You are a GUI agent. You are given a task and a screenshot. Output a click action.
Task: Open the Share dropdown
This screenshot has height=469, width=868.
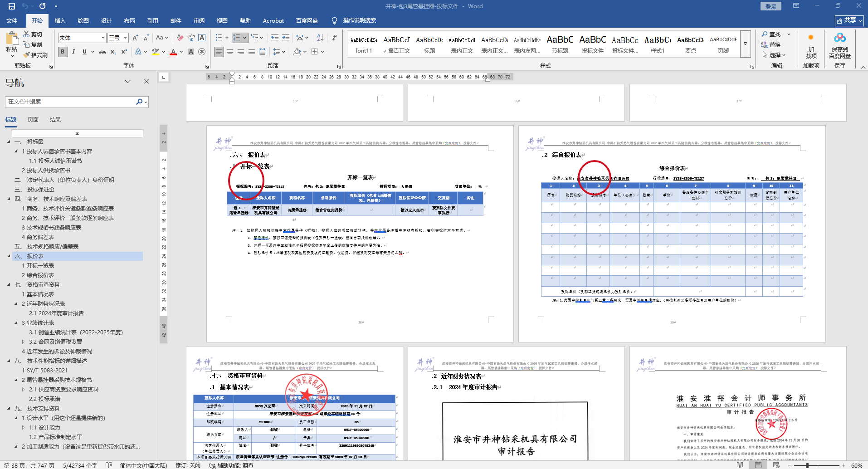pyautogui.click(x=849, y=20)
